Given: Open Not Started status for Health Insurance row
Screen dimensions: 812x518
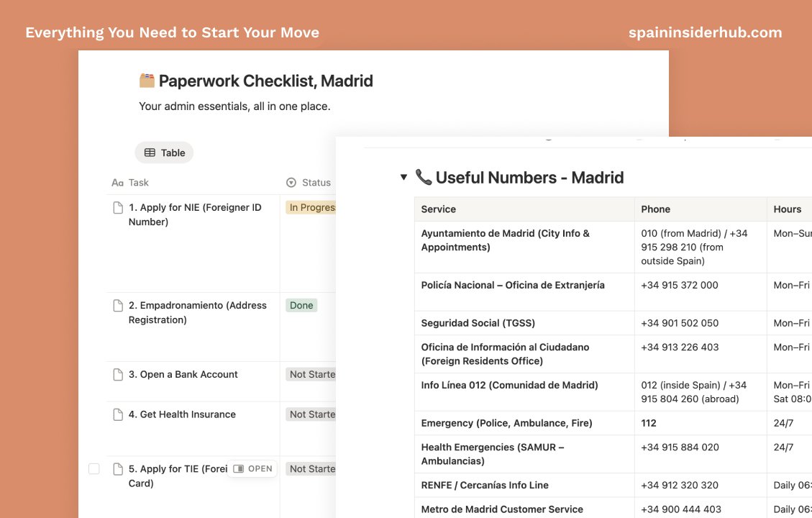Looking at the screenshot, I should click(x=311, y=414).
